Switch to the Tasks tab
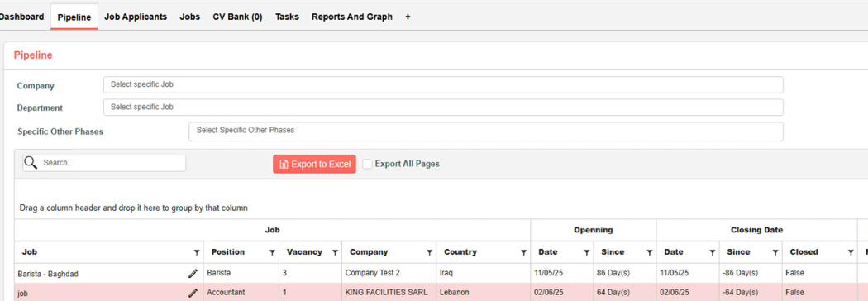The height and width of the screenshot is (301, 868). point(288,17)
